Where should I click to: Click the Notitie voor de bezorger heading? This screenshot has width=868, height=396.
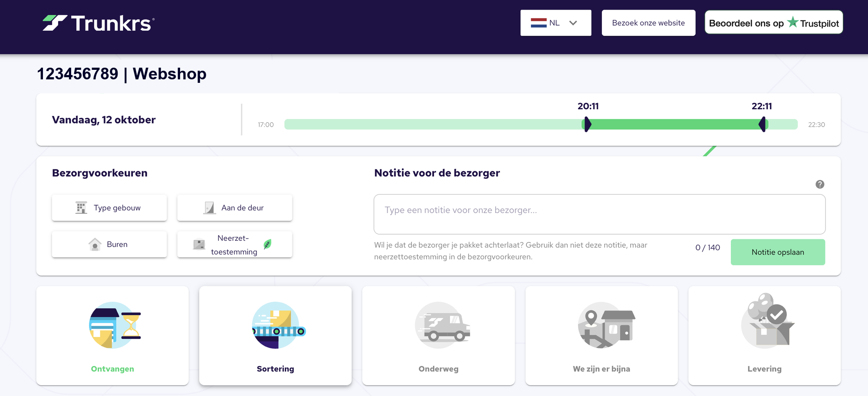coord(437,173)
